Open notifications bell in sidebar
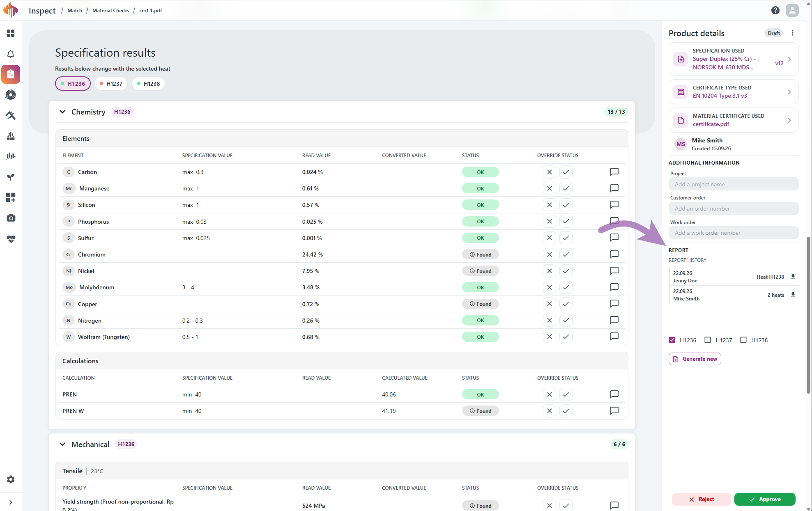This screenshot has height=511, width=812. [11, 54]
